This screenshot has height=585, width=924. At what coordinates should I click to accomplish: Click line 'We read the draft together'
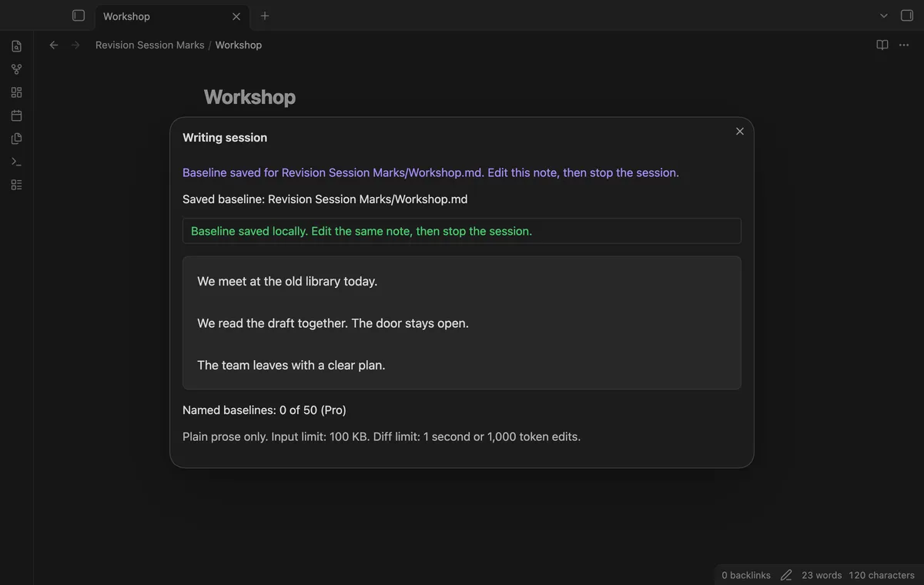(273, 323)
